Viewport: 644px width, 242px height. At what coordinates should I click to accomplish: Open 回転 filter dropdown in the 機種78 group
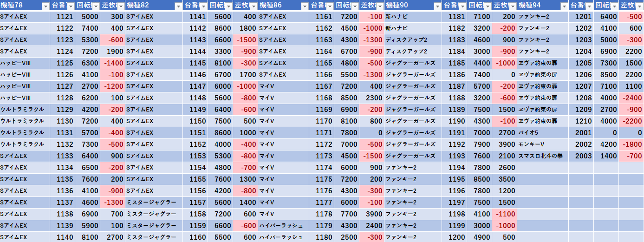[96, 6]
